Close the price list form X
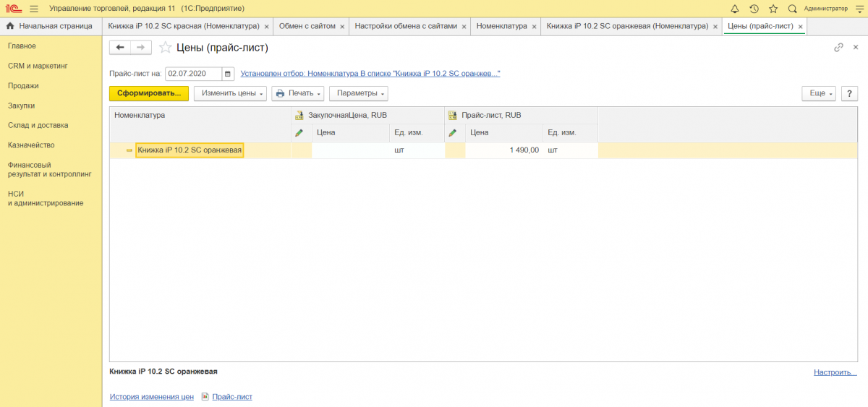The height and width of the screenshot is (407, 868). [856, 48]
